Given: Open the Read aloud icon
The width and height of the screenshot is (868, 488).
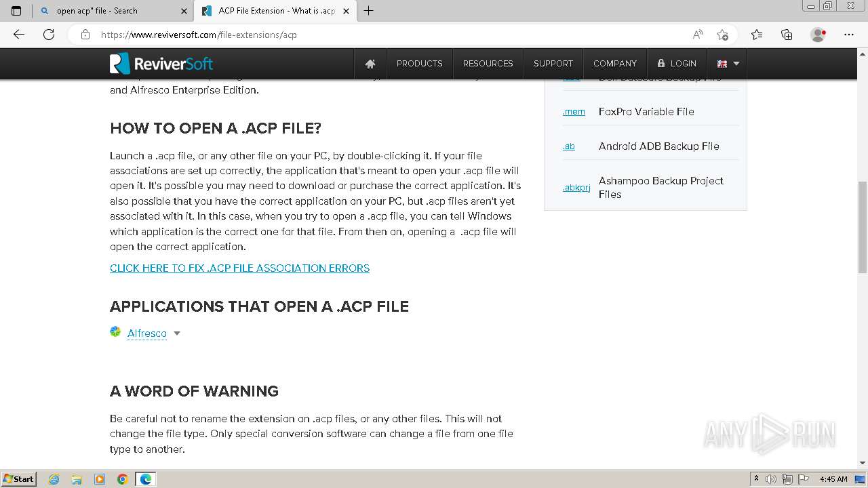Looking at the screenshot, I should click(x=698, y=35).
